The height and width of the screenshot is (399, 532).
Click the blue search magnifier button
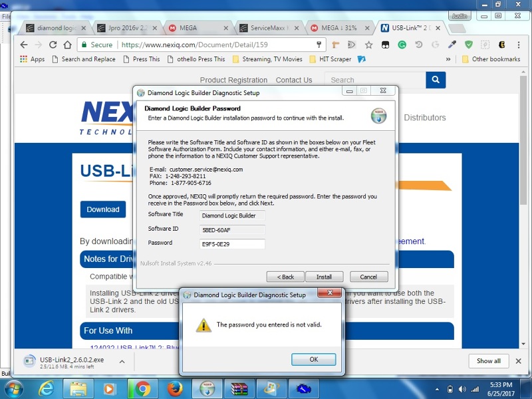tap(436, 80)
